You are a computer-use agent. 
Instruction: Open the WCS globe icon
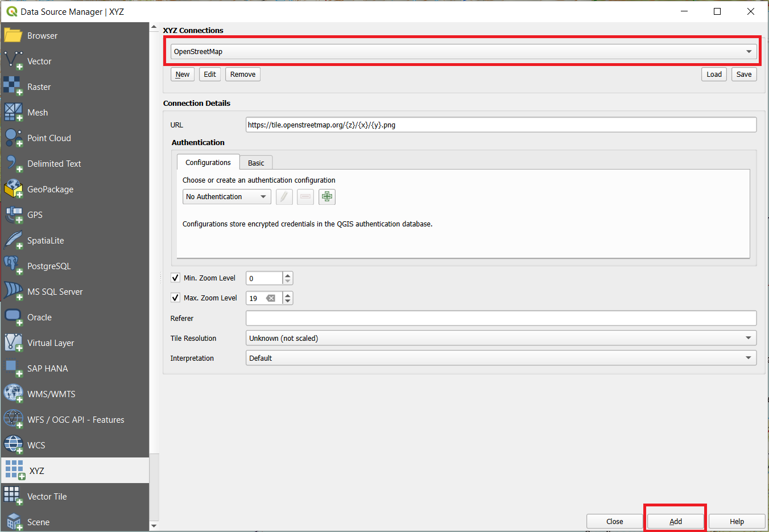point(13,445)
